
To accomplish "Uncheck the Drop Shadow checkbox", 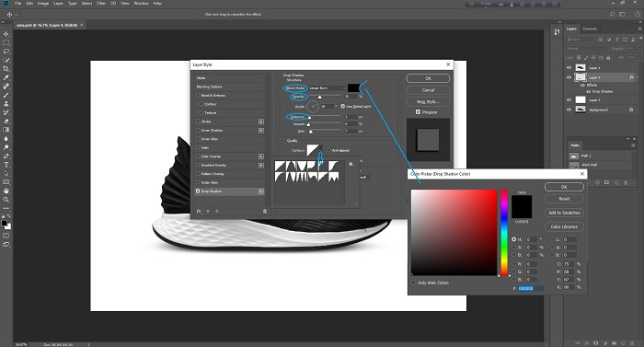I will pos(198,191).
